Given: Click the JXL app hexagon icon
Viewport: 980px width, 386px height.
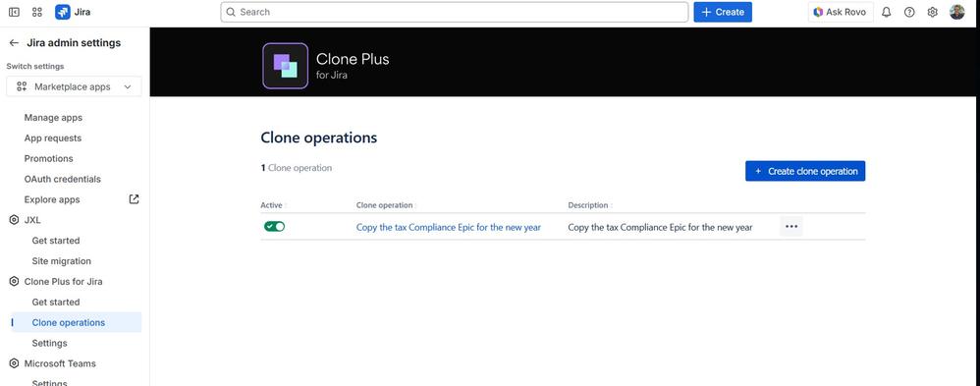Looking at the screenshot, I should [14, 220].
